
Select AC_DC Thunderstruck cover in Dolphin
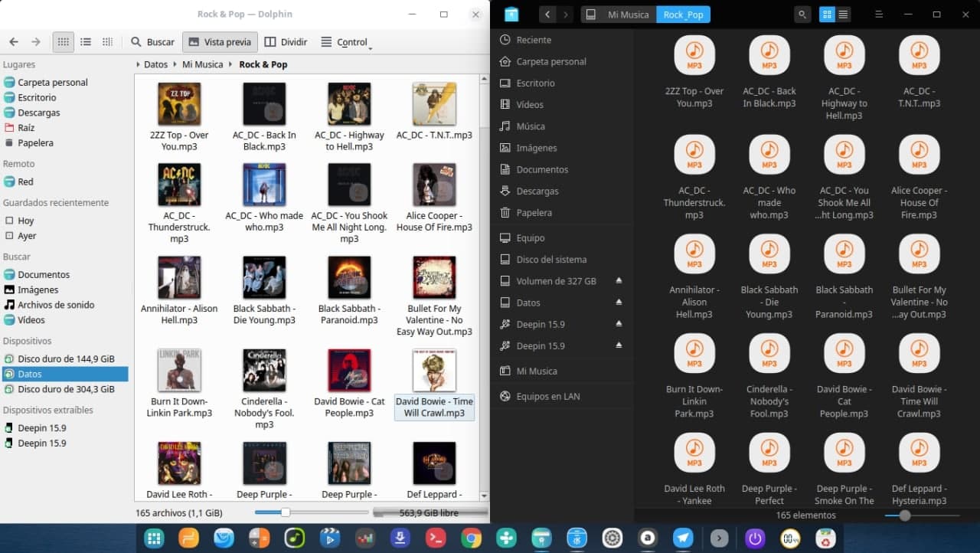click(x=179, y=185)
